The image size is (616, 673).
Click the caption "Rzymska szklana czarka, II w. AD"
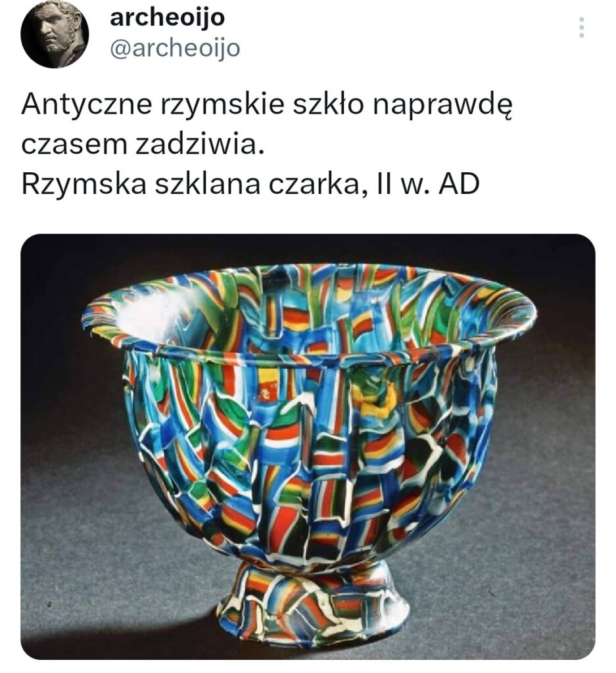(250, 185)
